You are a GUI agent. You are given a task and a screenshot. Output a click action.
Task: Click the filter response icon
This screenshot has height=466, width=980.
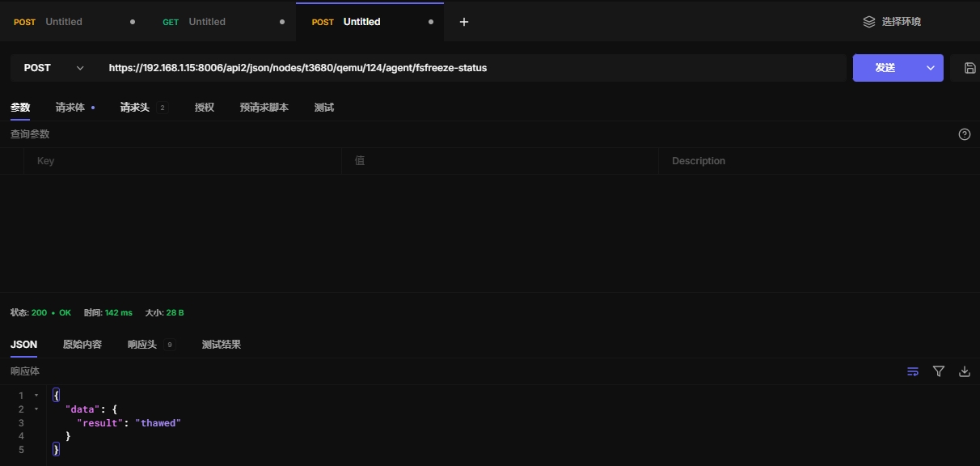point(939,371)
